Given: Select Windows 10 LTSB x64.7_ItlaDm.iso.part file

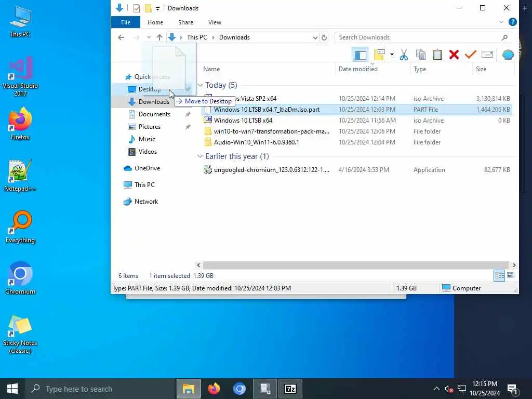Looking at the screenshot, I should click(x=356, y=110).
